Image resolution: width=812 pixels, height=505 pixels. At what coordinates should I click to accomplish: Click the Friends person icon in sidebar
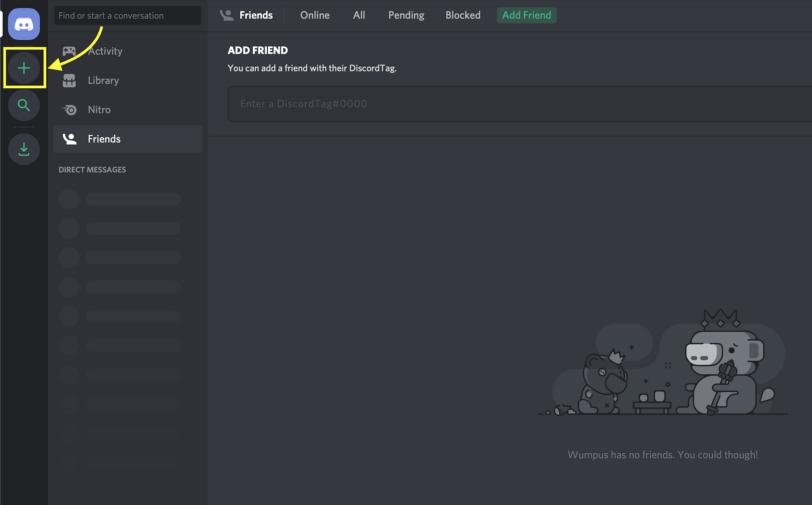click(x=69, y=139)
